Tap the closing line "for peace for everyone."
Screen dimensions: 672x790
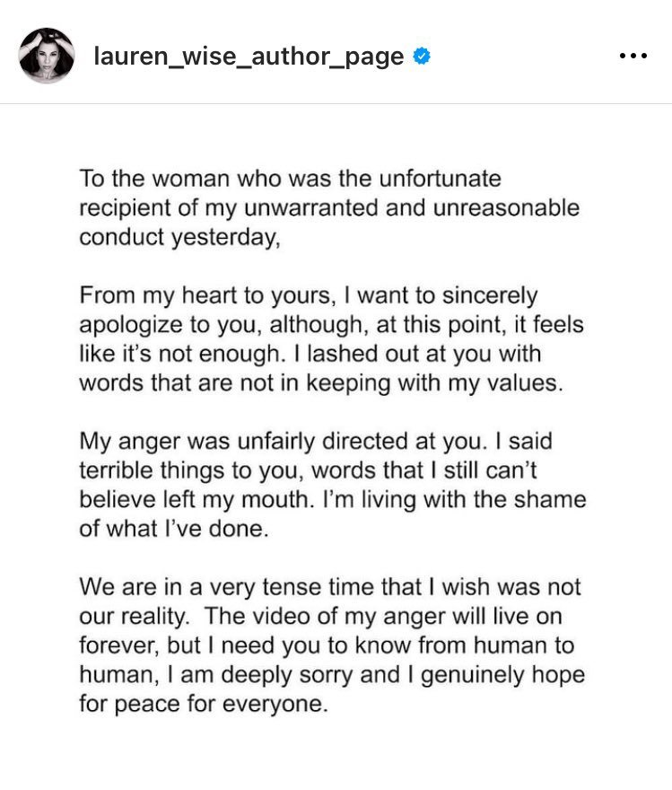[x=204, y=704]
